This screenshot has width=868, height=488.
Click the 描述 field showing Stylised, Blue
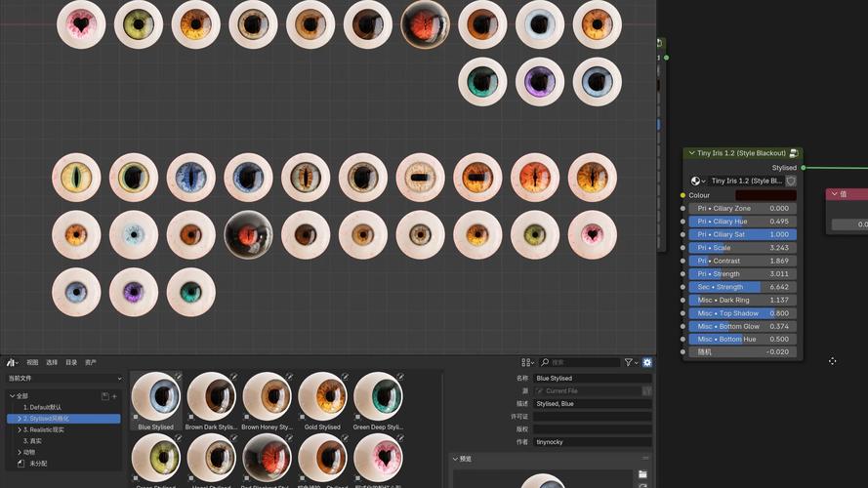point(593,404)
